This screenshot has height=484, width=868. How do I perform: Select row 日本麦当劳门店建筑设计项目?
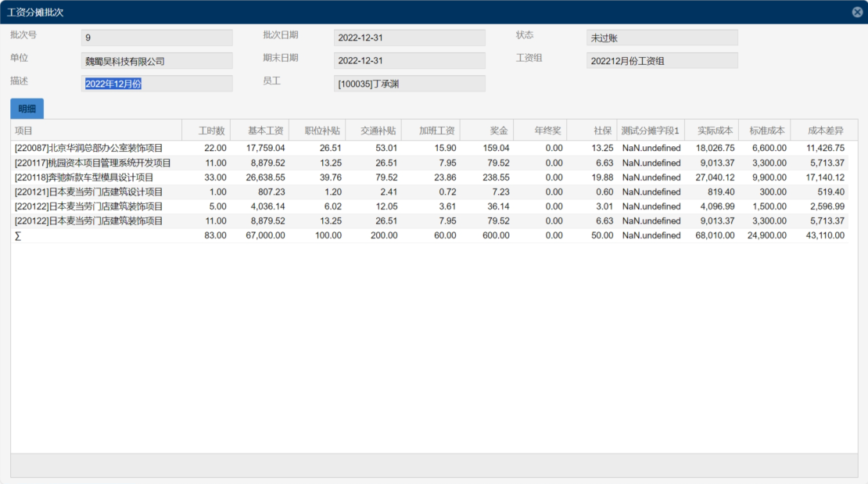tap(89, 192)
